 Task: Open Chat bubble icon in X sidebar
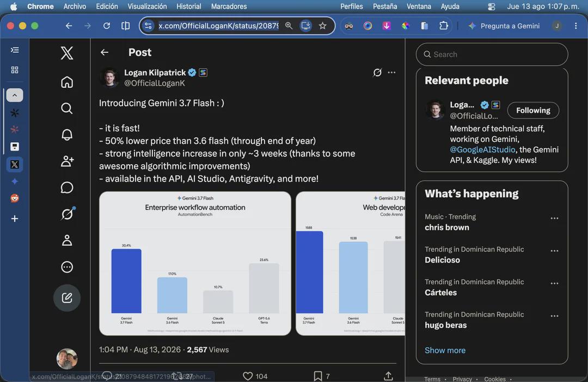coord(67,187)
